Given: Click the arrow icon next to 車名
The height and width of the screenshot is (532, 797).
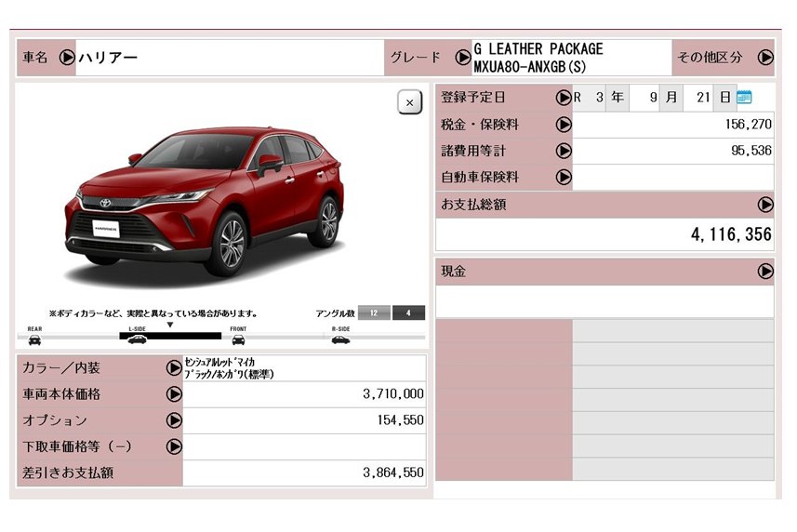Looking at the screenshot, I should click(66, 58).
